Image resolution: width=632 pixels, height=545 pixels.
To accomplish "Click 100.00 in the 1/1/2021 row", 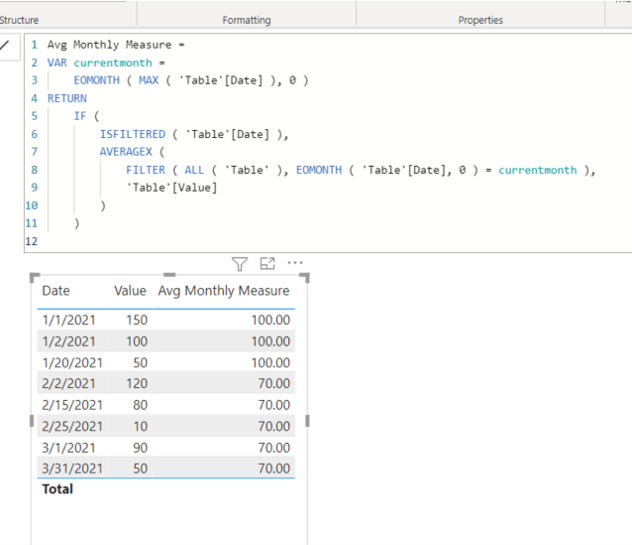I will 270,320.
